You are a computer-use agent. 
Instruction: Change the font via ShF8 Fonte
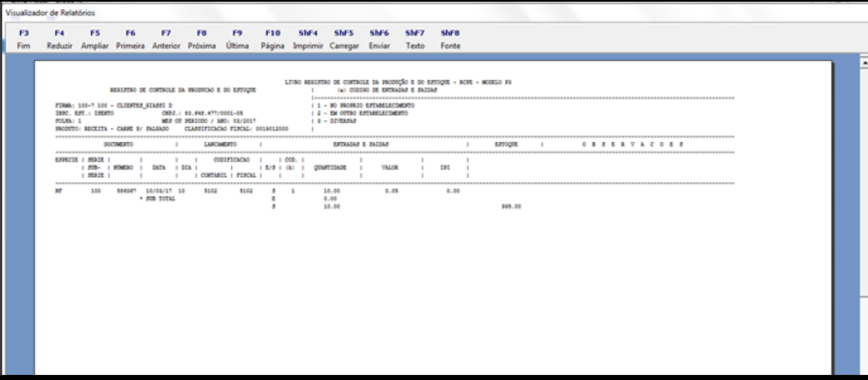pyautogui.click(x=451, y=39)
